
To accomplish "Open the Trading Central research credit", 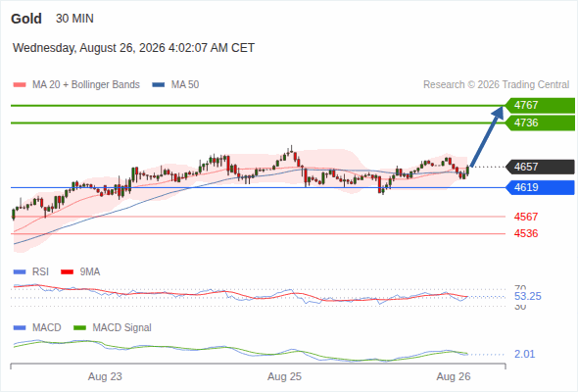I will [x=496, y=85].
